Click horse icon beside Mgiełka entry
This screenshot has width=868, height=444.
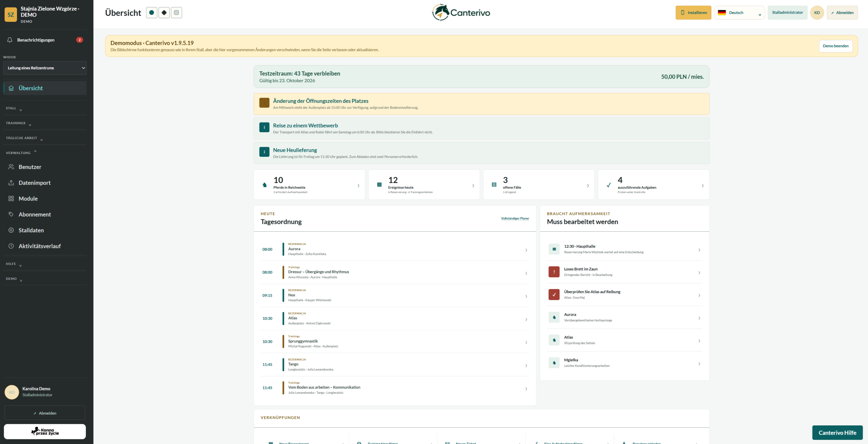coord(554,363)
